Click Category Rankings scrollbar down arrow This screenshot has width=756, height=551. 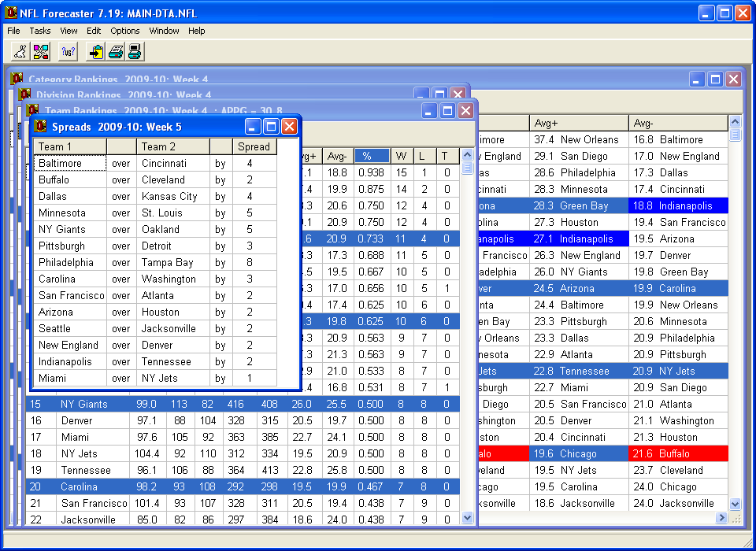[x=735, y=505]
